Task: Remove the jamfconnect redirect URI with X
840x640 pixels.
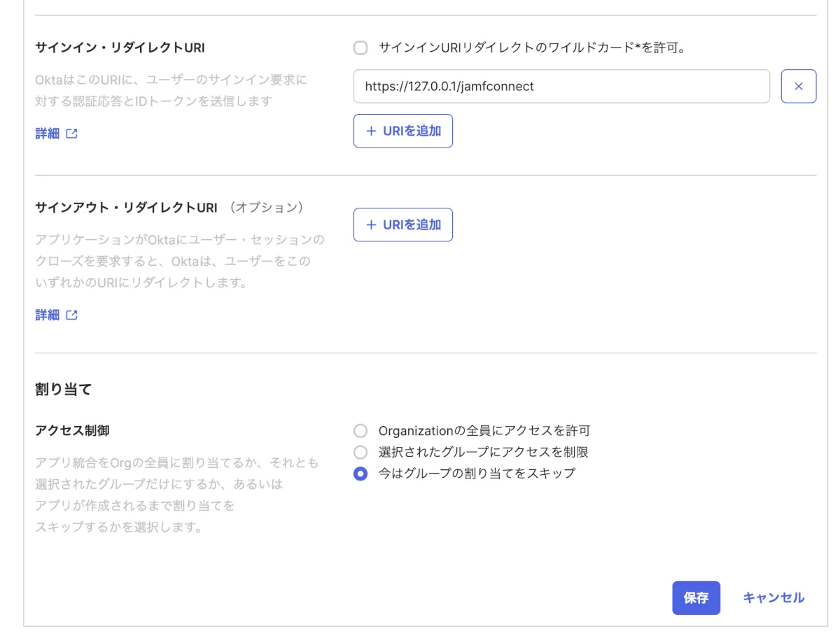Action: pos(798,87)
